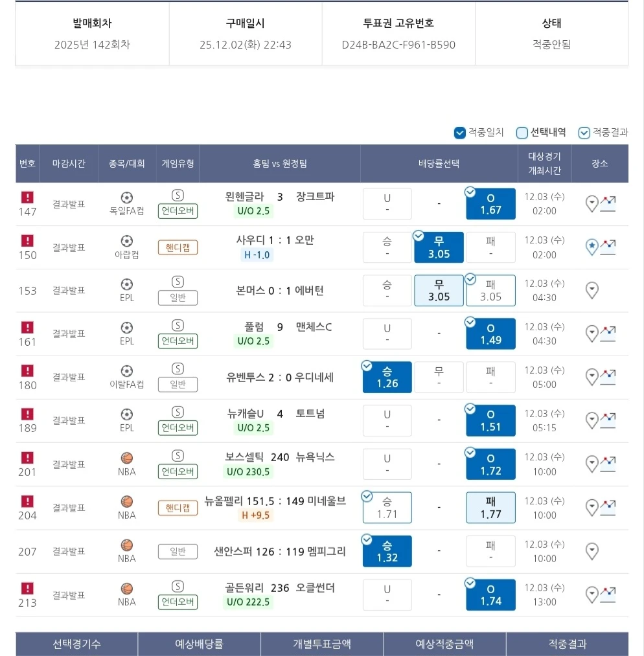The height and width of the screenshot is (656, 644).
Task: Click the soccer ball icon for 이탈FA컵
Action: pos(126,371)
